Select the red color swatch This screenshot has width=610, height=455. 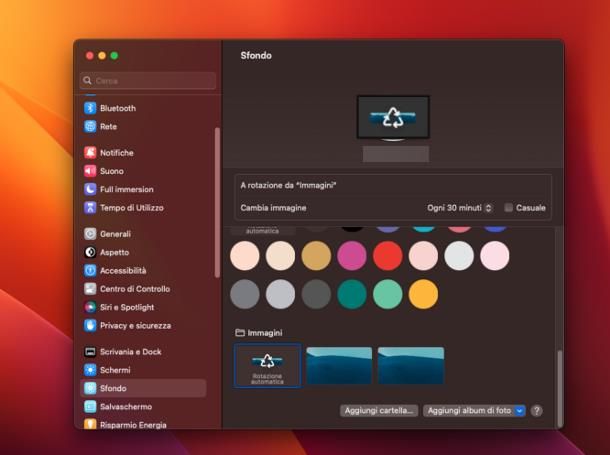[387, 256]
